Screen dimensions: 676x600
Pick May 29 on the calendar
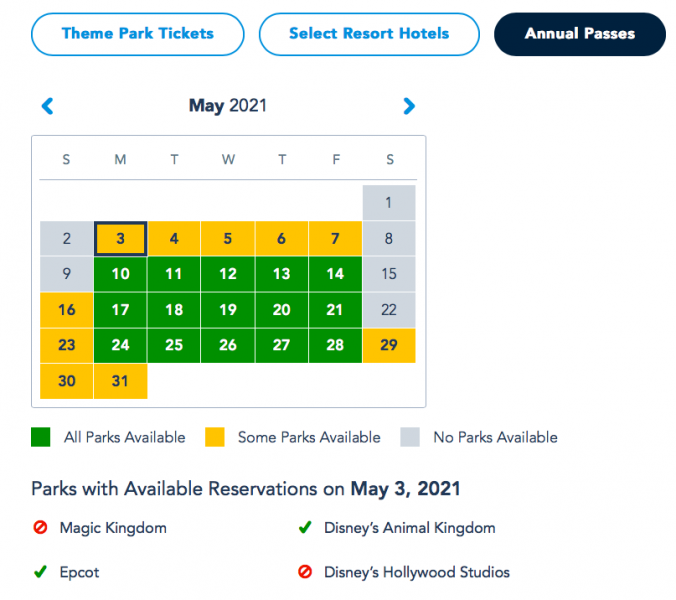[x=389, y=345]
